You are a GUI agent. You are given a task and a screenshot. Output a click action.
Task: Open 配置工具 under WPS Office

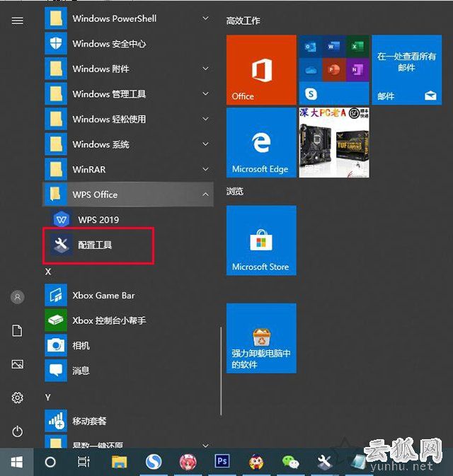(128, 245)
